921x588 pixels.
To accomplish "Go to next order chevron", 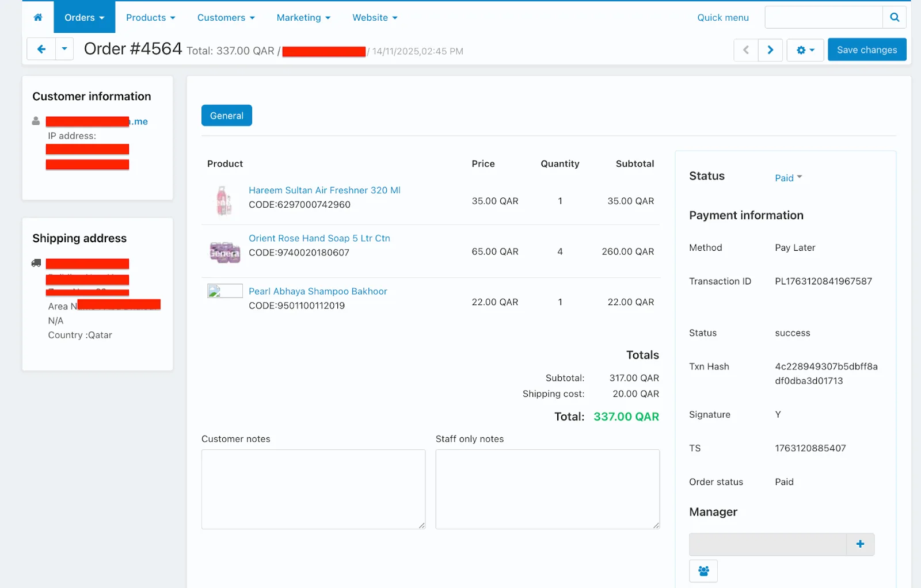I will click(x=770, y=50).
